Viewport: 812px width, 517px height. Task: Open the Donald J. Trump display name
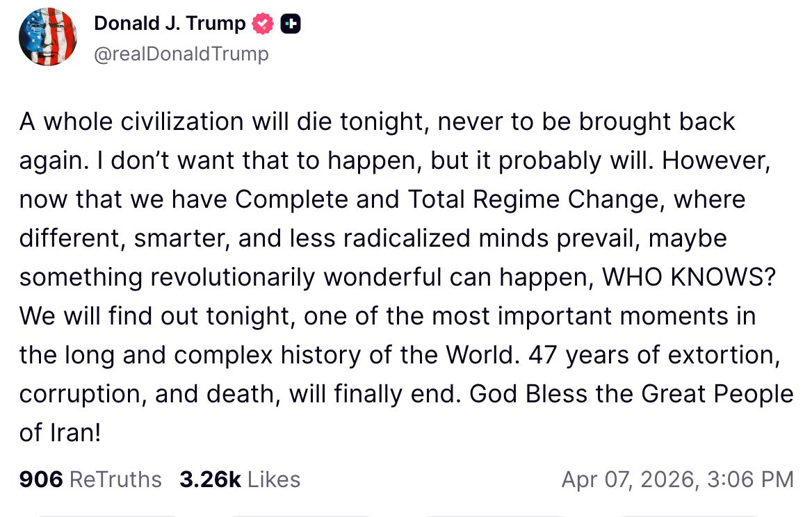(170, 24)
